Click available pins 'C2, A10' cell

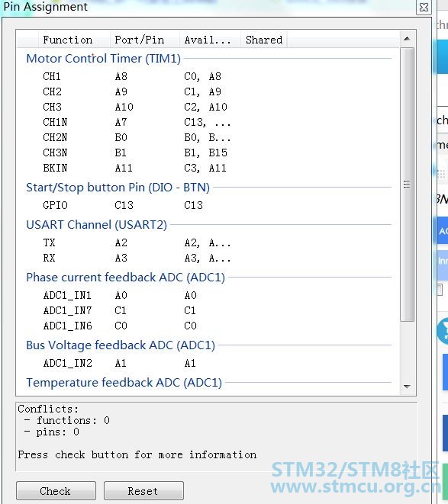[x=205, y=107]
